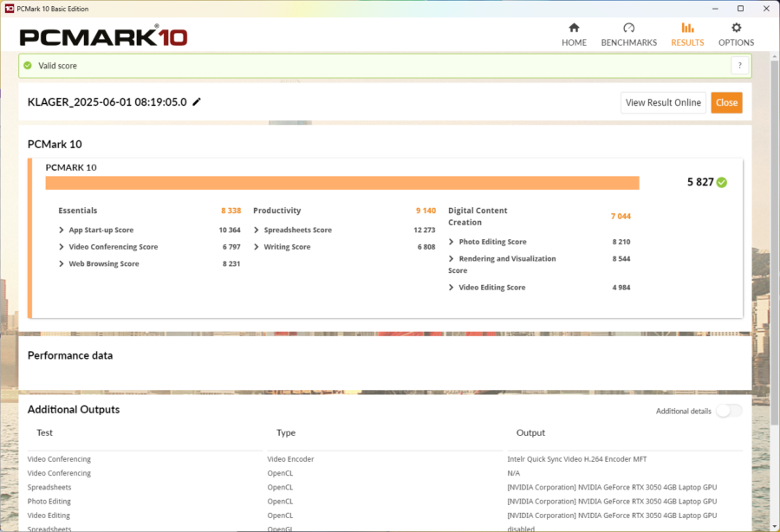
Task: Expand Video Conferencing Score
Action: 62,247
